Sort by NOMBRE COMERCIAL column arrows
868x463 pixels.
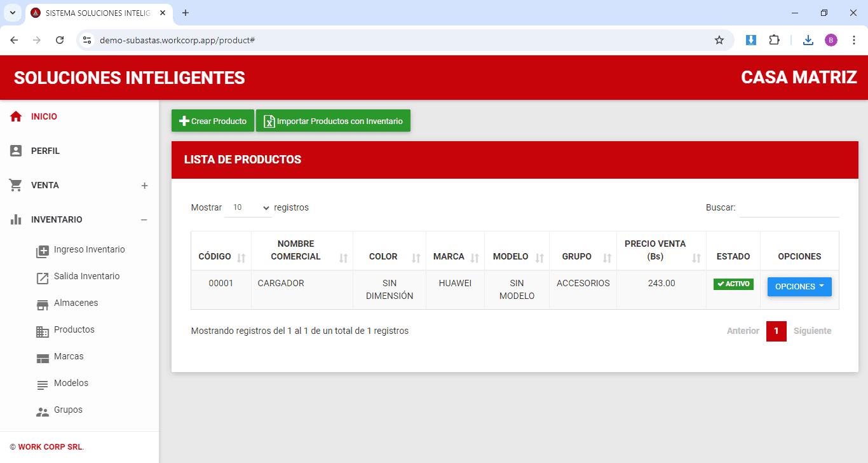point(343,258)
